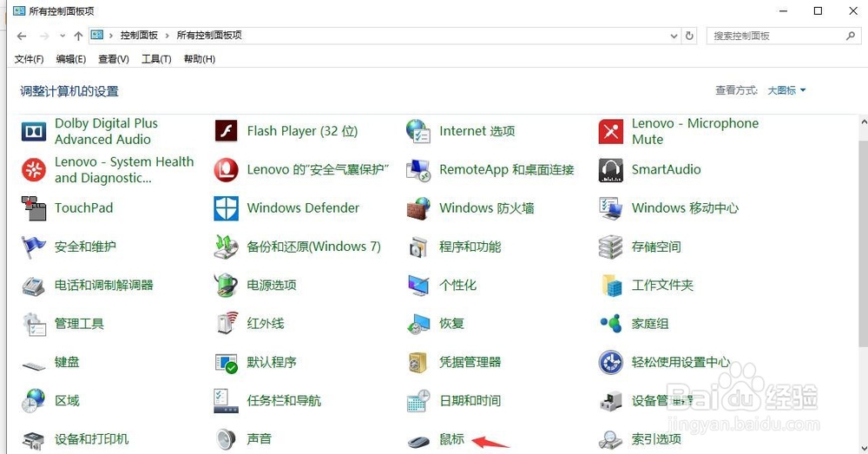Open the Dolby Digital Plus Advanced Audio icon
The width and height of the screenshot is (868, 454).
tap(34, 131)
